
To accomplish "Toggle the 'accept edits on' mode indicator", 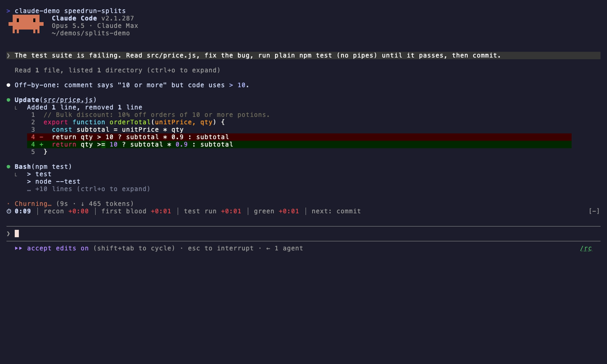I will pos(58,248).
